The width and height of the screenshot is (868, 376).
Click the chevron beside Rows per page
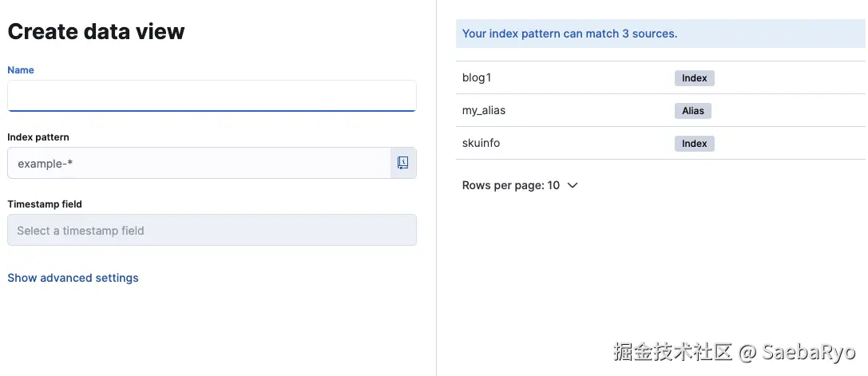click(572, 185)
